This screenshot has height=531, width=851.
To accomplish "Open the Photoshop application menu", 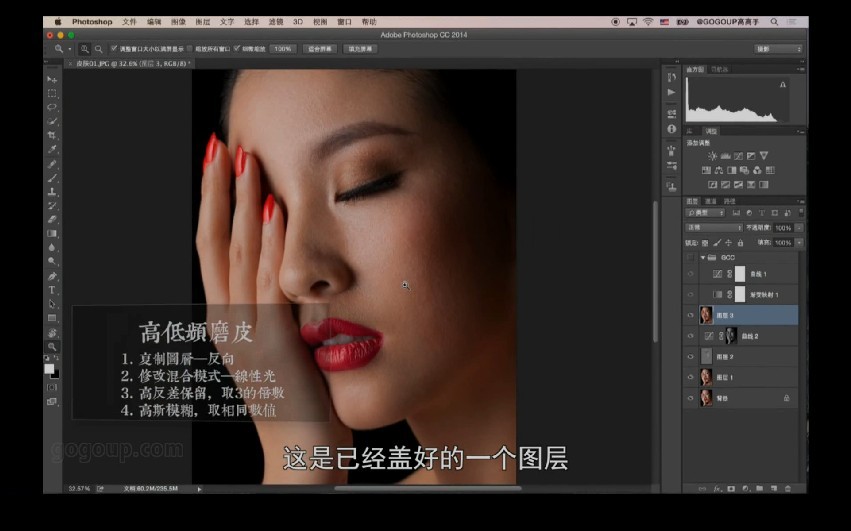I will point(92,22).
